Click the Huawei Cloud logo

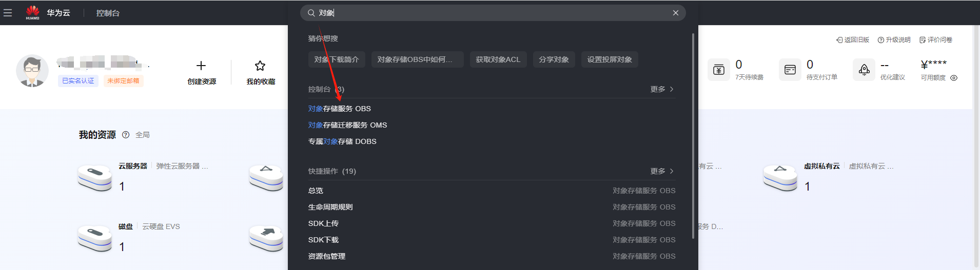coord(33,12)
